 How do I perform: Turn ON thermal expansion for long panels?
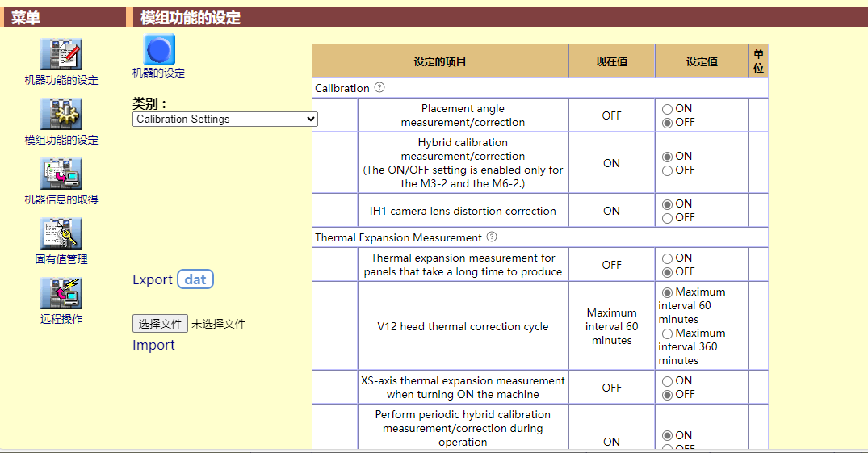668,258
